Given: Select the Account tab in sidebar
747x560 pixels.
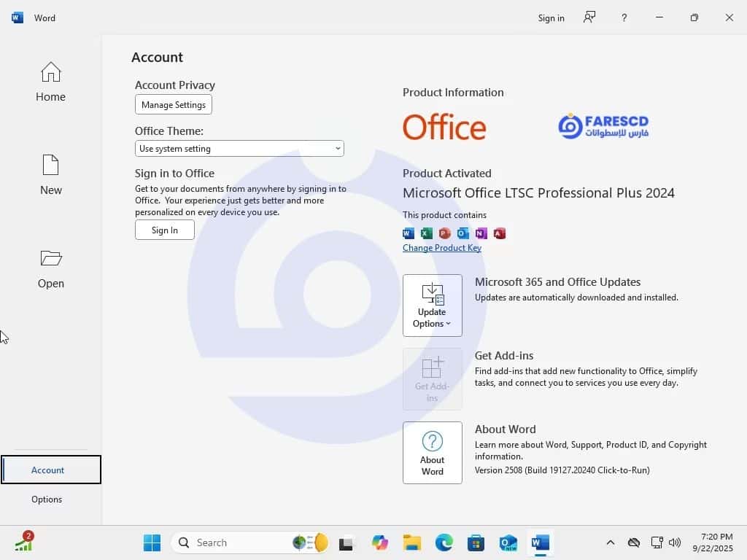Looking at the screenshot, I should (x=48, y=470).
